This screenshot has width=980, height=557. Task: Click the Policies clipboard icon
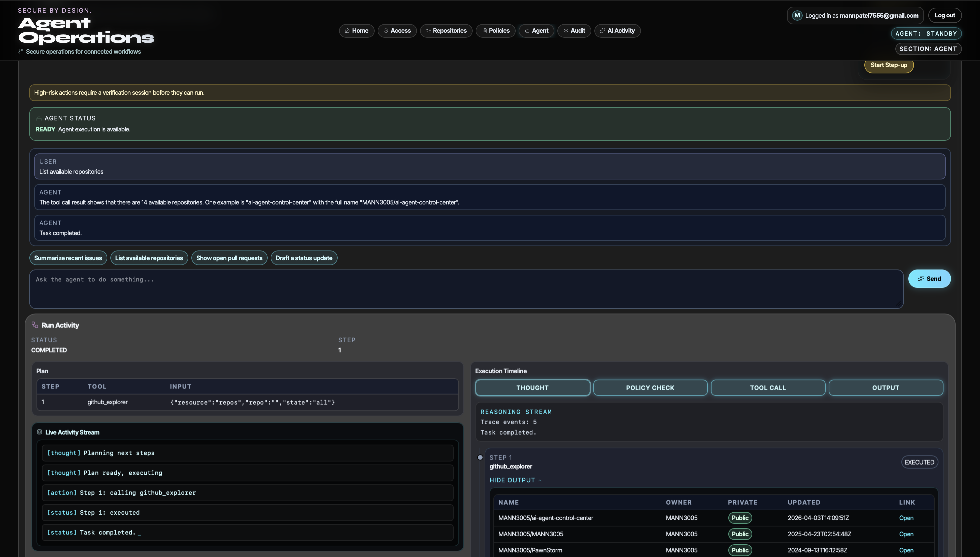484,31
